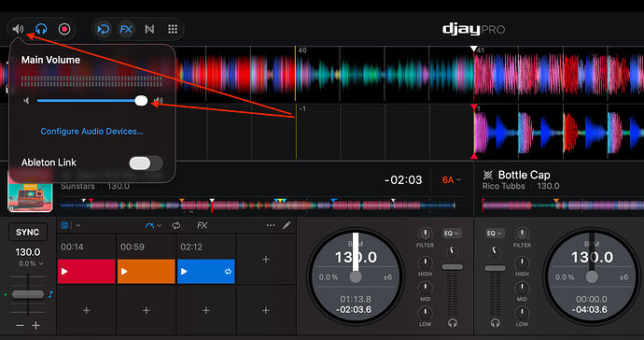
Task: Open the deck 1 EQ dropdown
Action: point(452,234)
